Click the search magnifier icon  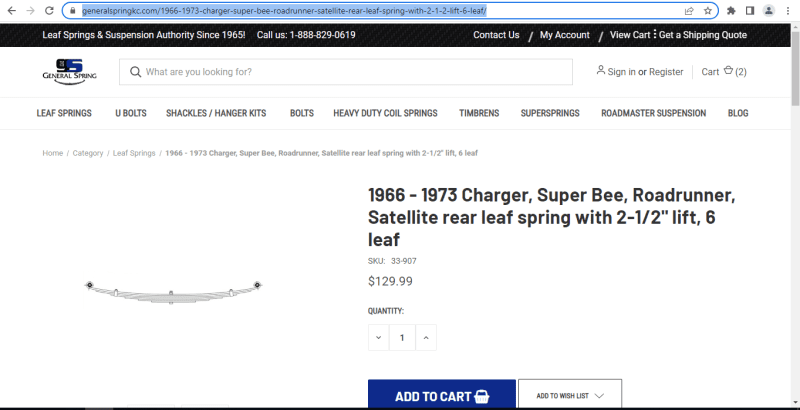[134, 72]
